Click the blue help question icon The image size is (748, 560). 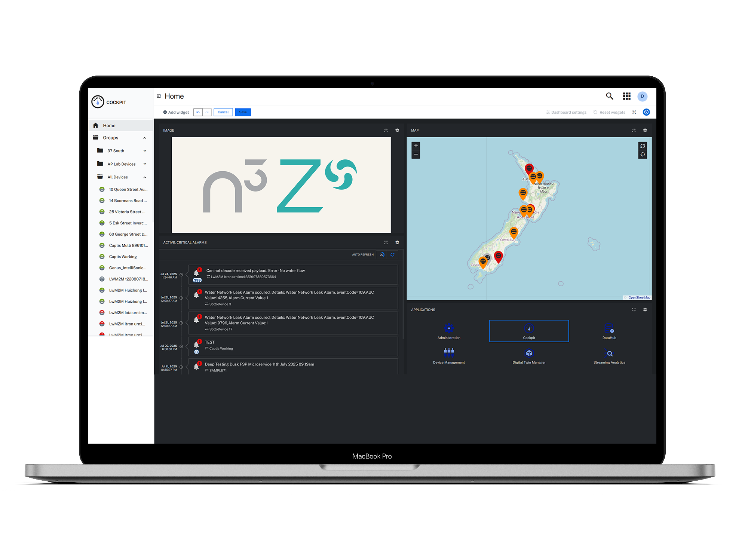[x=646, y=112]
